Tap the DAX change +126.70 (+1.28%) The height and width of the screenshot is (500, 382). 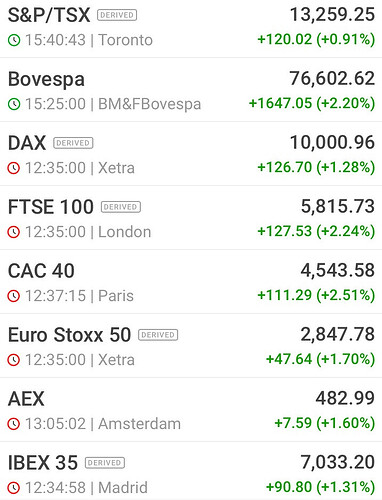point(316,167)
